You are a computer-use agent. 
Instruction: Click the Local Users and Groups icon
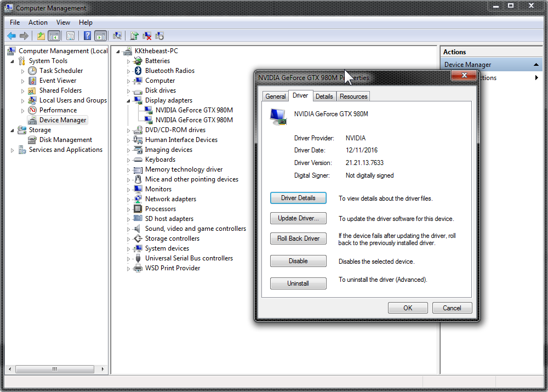pyautogui.click(x=32, y=100)
